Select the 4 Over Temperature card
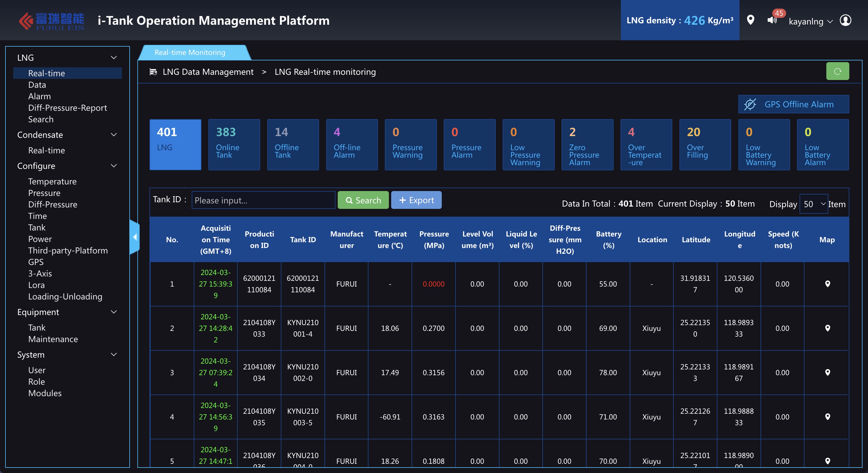Screen dimensions: 868x473 pyautogui.click(x=646, y=144)
